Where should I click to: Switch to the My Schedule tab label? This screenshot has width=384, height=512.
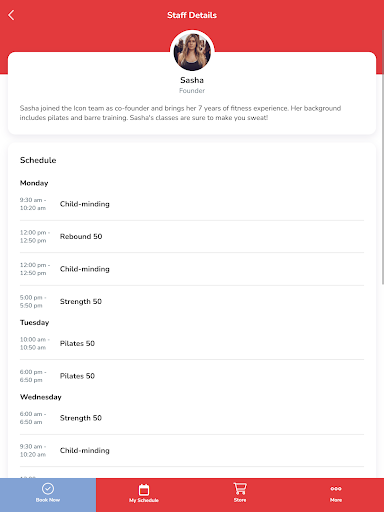[x=144, y=500]
